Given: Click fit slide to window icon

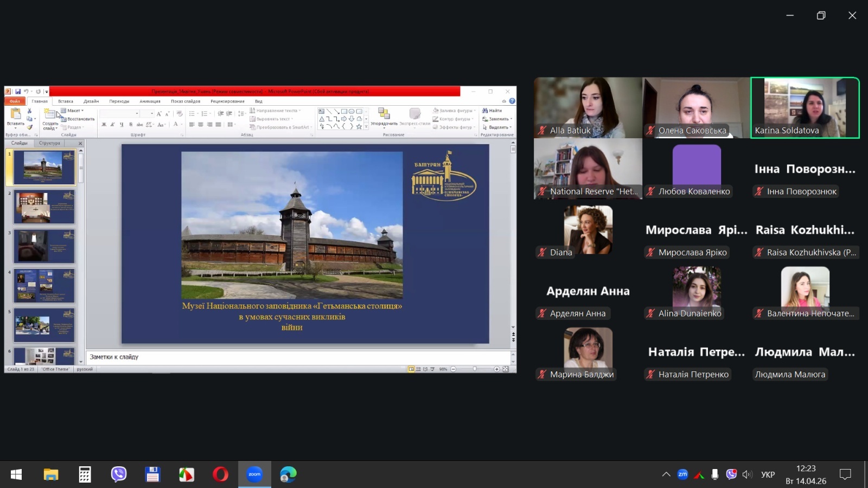Looking at the screenshot, I should click(x=506, y=369).
